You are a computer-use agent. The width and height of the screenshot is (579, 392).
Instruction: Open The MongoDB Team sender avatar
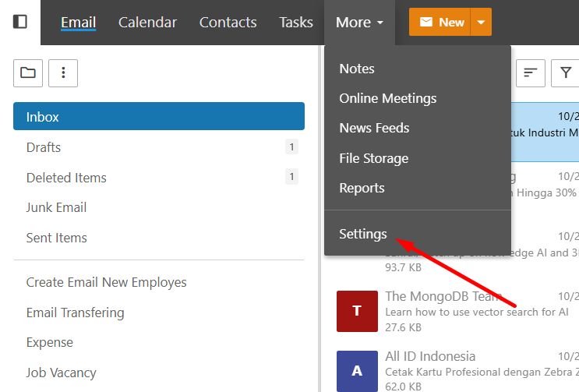point(357,310)
